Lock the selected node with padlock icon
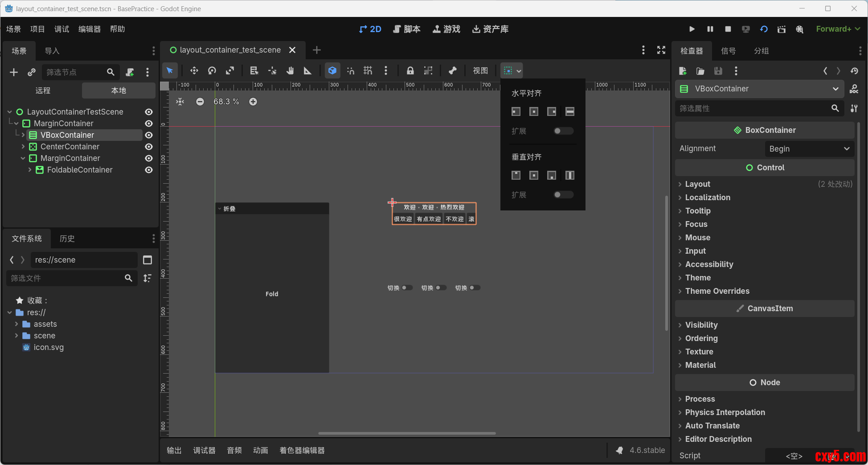Screen dimensions: 868x465 pyautogui.click(x=410, y=70)
